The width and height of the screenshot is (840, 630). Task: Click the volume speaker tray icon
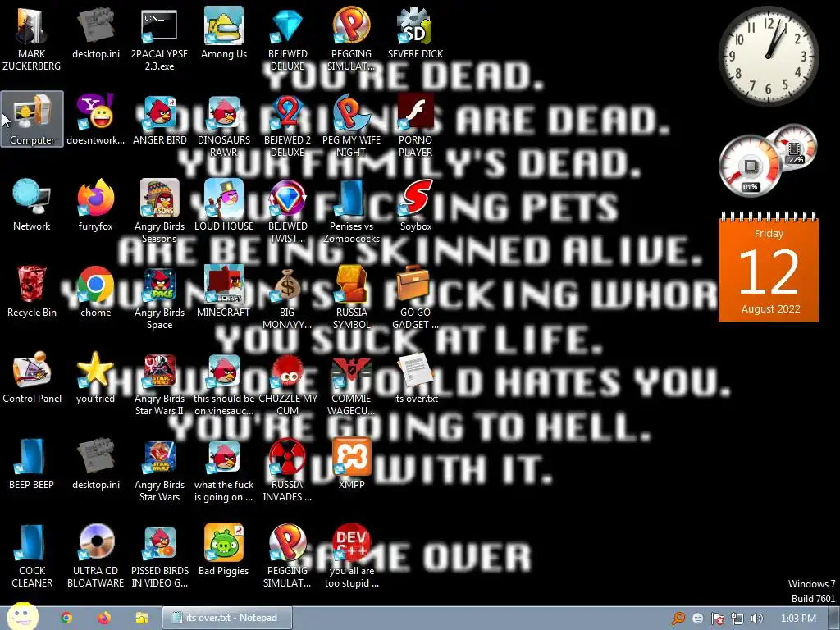[757, 619]
